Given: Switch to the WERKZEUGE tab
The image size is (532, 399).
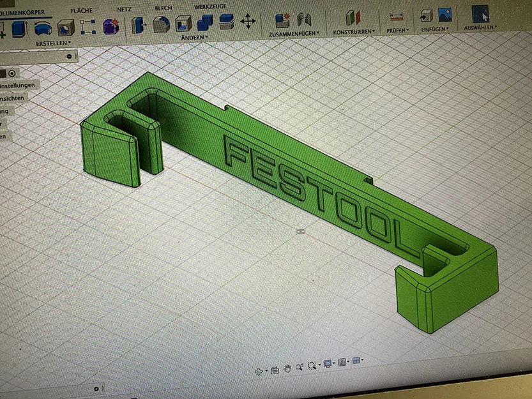Looking at the screenshot, I should 210,6.
